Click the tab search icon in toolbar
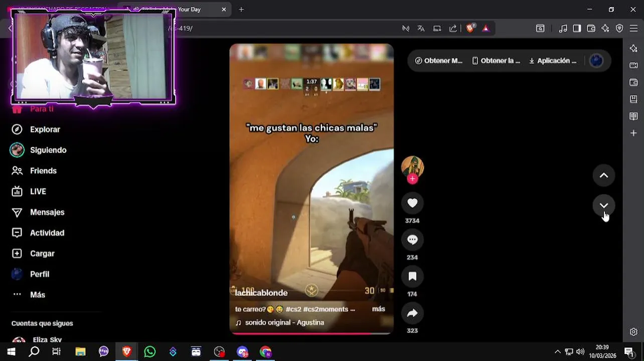 point(540,29)
